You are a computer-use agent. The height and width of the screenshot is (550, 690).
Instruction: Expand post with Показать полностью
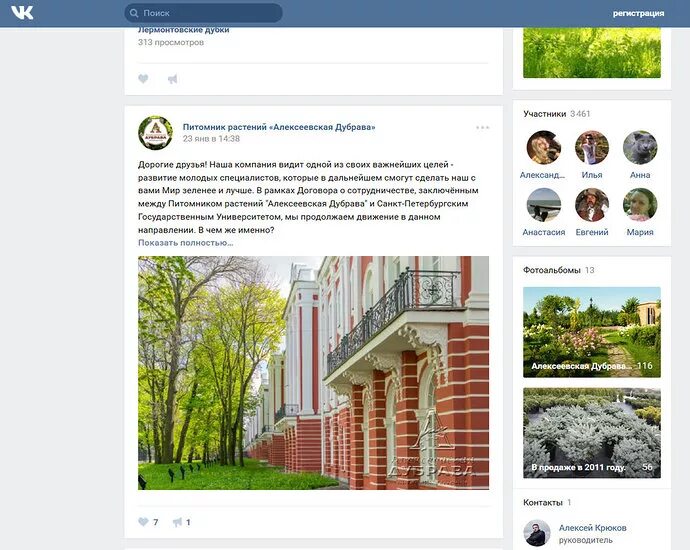185,242
